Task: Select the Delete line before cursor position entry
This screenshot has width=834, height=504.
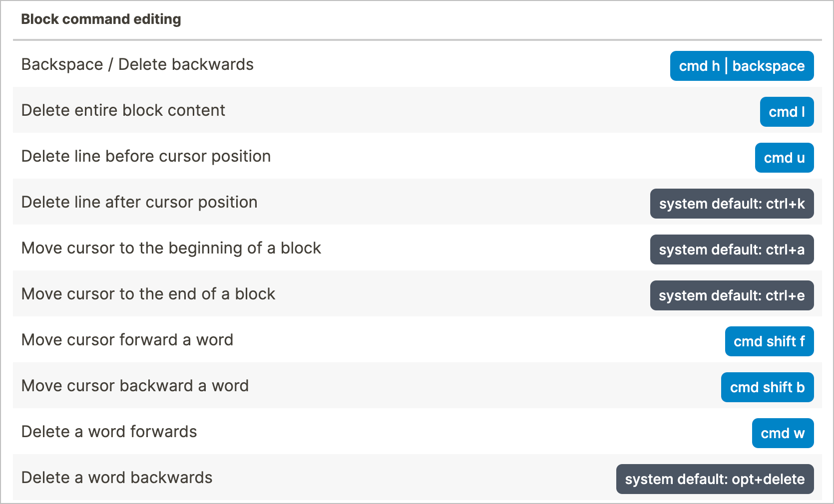Action: [146, 156]
